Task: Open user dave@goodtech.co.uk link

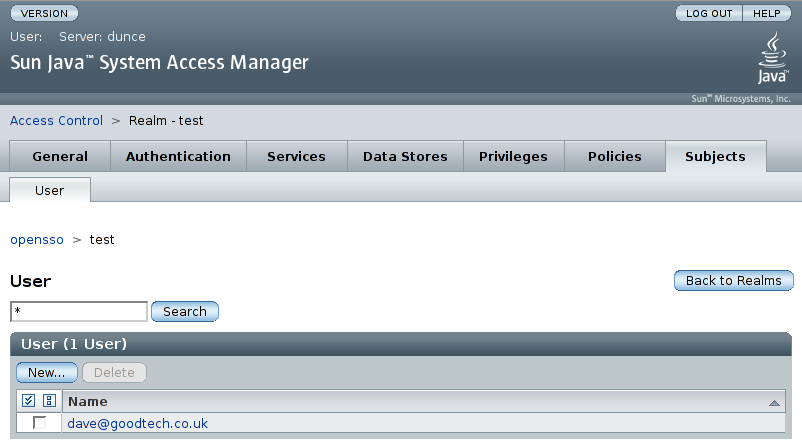Action: tap(138, 423)
